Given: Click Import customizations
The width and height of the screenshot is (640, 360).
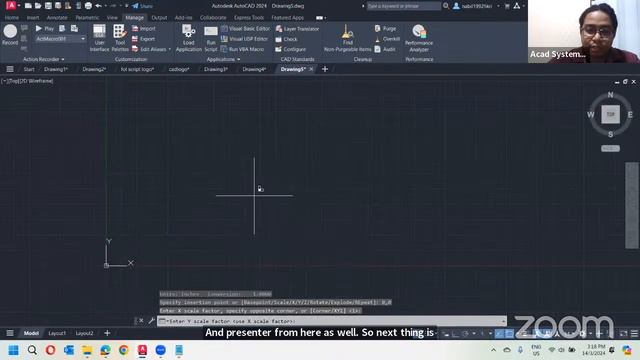Looking at the screenshot, I should [143, 29].
